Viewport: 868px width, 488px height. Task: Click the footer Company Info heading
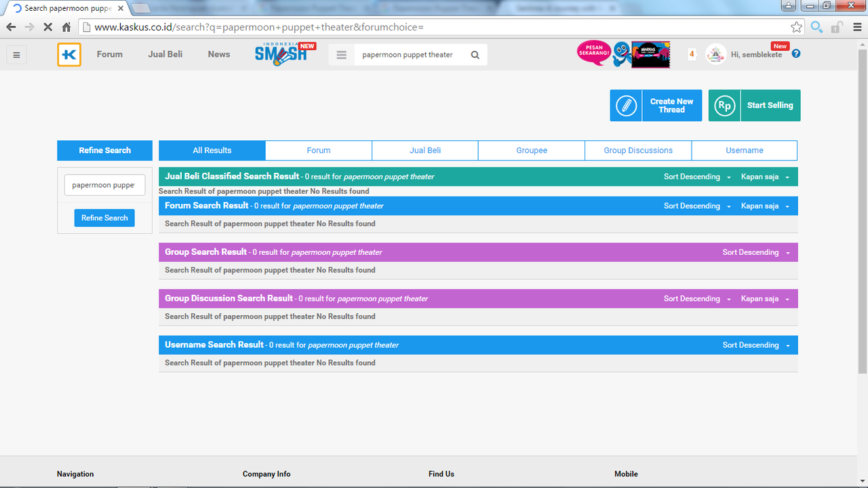coord(267,474)
